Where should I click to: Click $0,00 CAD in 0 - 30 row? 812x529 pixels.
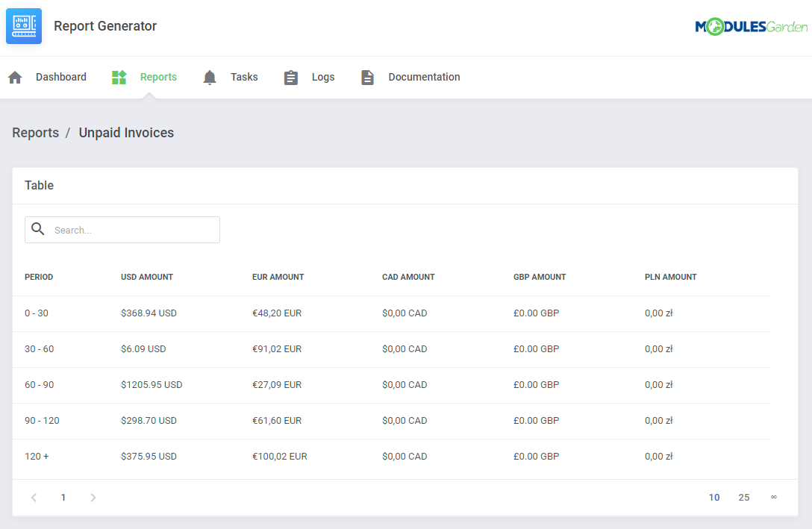[405, 313]
